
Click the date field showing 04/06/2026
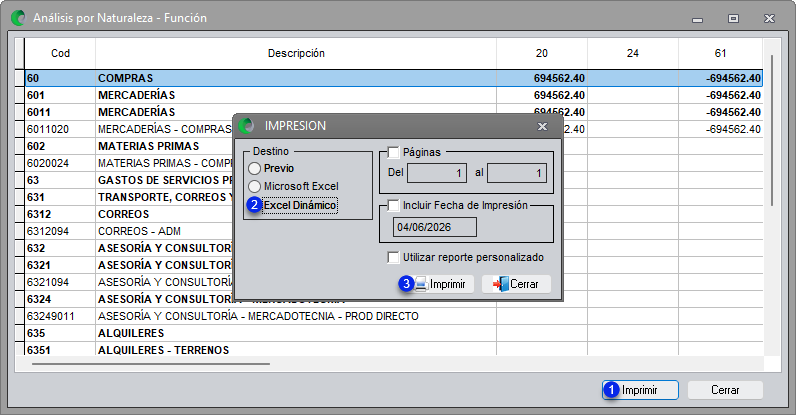point(435,227)
